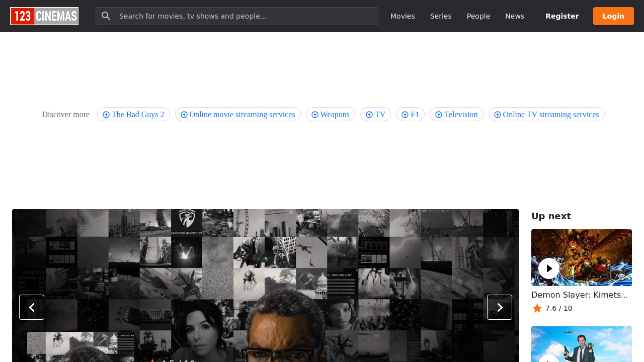Viewport: 644px width, 362px height.
Task: Open the Demon Slayer: Kimets... title
Action: (x=580, y=295)
